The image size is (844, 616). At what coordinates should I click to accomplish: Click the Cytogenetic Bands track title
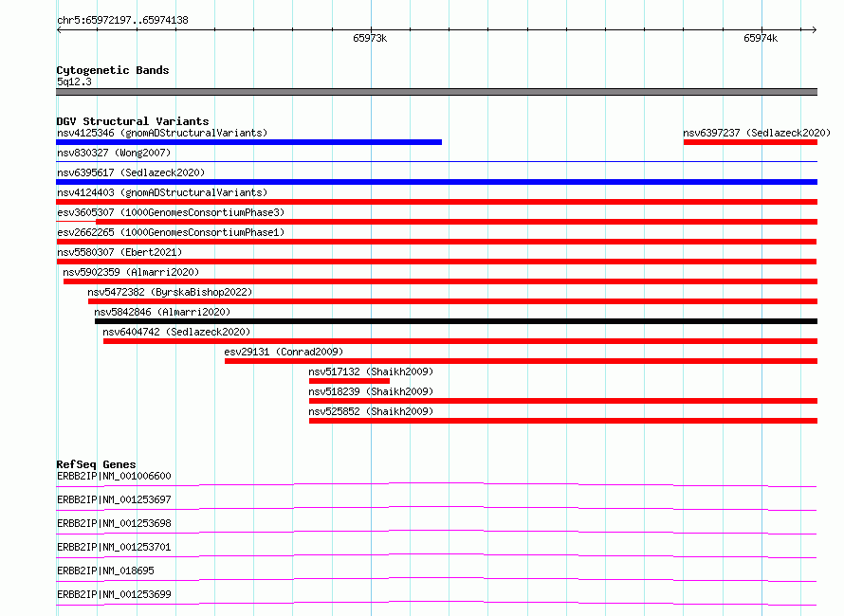113,70
